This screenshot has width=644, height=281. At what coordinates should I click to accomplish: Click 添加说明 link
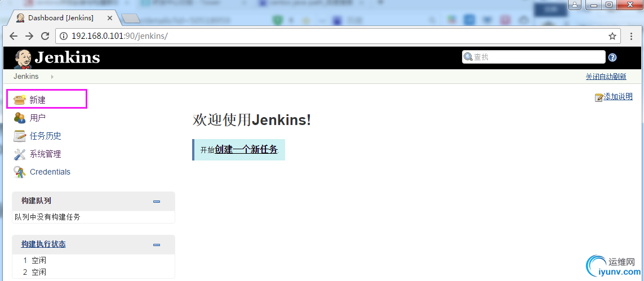click(618, 97)
